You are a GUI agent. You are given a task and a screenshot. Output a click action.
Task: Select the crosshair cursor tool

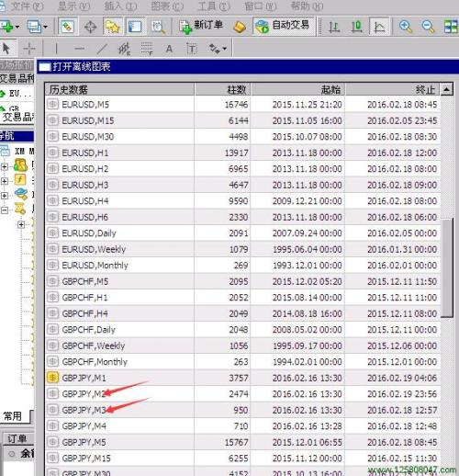click(29, 49)
